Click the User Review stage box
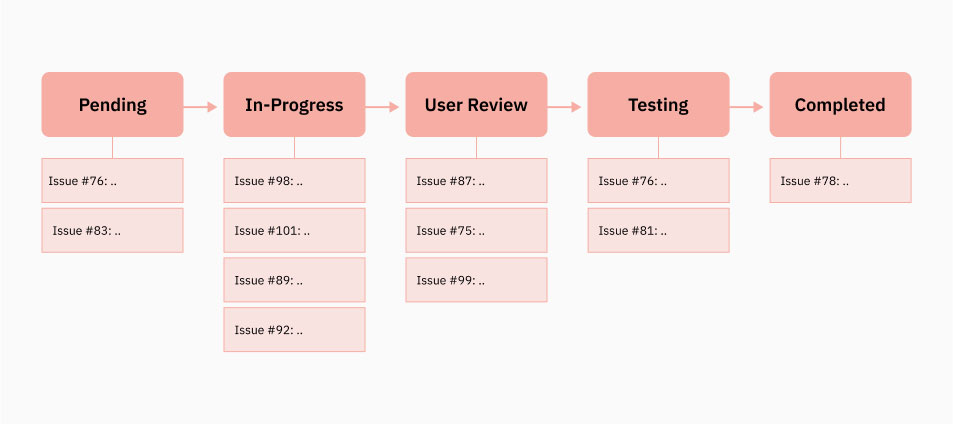Screen dimensions: 953x424 [x=476, y=104]
